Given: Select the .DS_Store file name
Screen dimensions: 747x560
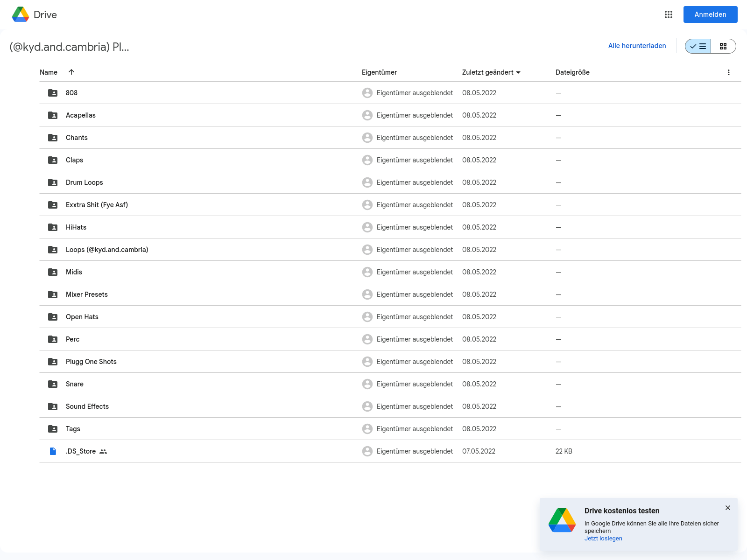Looking at the screenshot, I should coord(81,451).
